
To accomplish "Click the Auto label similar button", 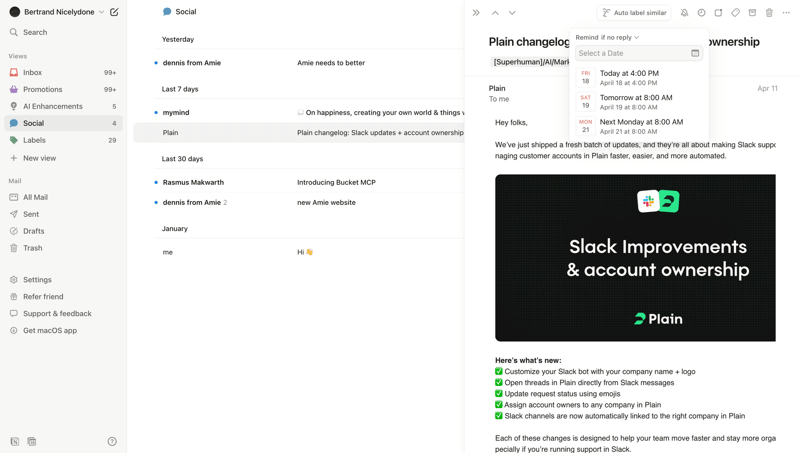I will 634,13.
